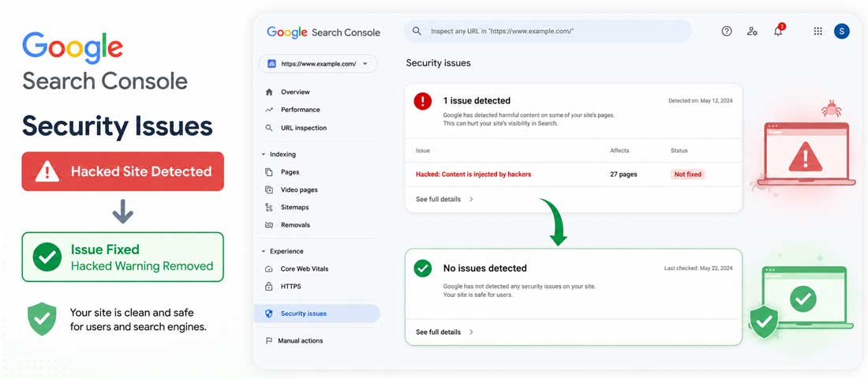Click the Security issues page heading
Screen dimensions: 868x379
pyautogui.click(x=439, y=63)
